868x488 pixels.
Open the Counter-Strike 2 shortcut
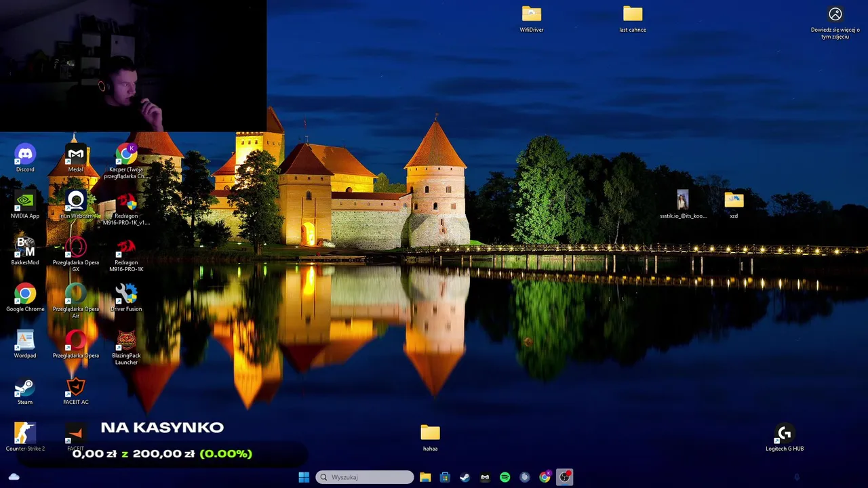click(x=25, y=437)
